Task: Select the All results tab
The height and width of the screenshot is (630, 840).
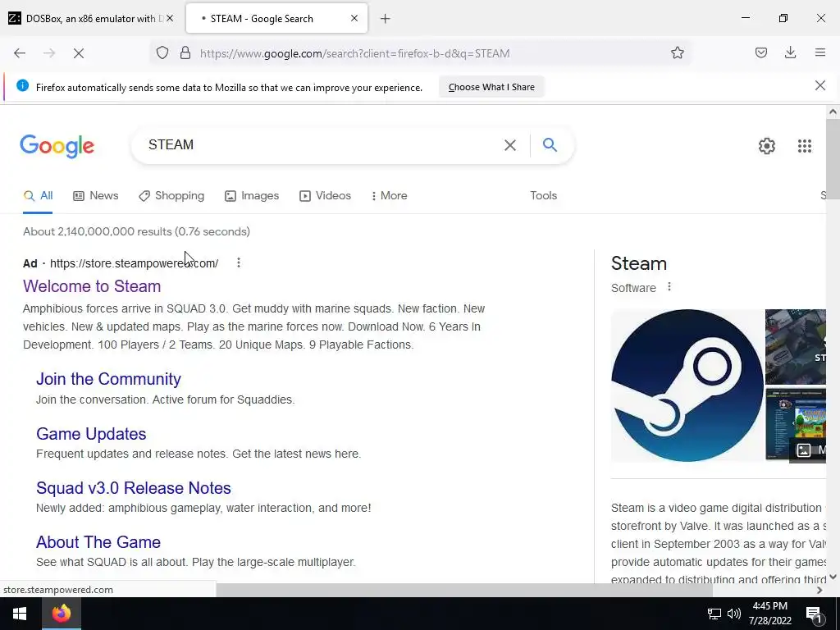Action: coord(38,195)
